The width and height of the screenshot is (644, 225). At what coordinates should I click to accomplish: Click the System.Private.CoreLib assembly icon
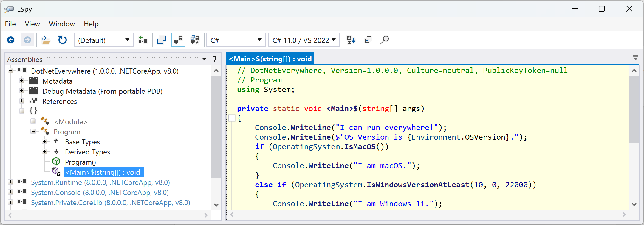22,202
